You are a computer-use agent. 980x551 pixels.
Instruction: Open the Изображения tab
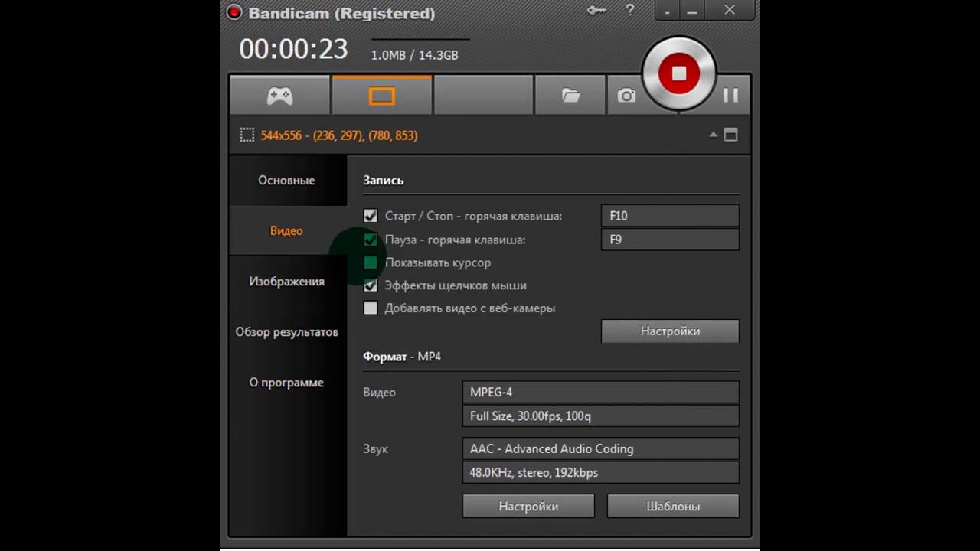pyautogui.click(x=286, y=282)
